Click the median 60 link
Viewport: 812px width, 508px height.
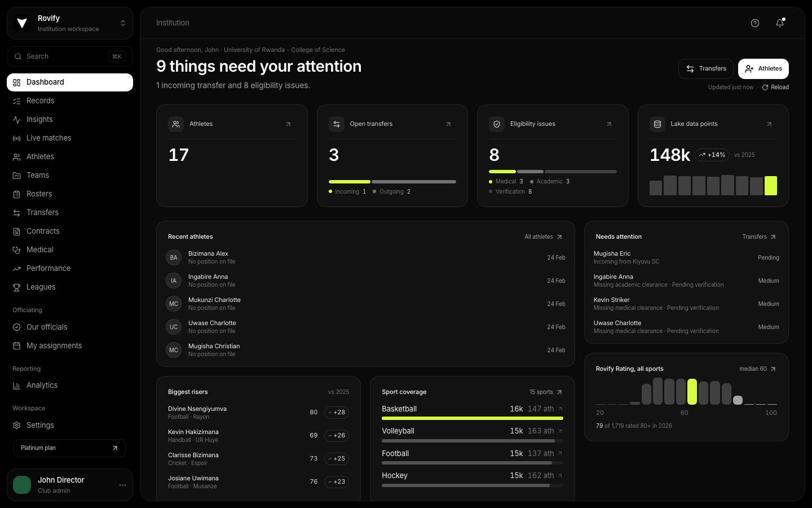click(x=758, y=369)
